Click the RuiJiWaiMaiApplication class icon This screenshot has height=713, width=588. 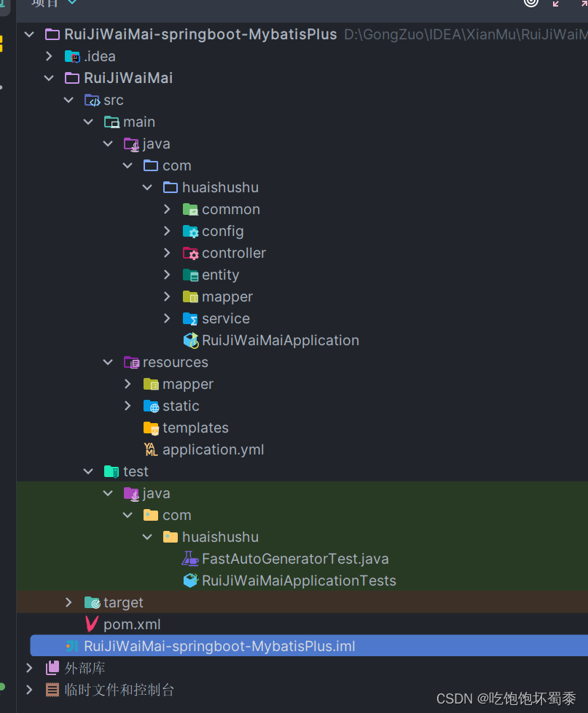[191, 341]
